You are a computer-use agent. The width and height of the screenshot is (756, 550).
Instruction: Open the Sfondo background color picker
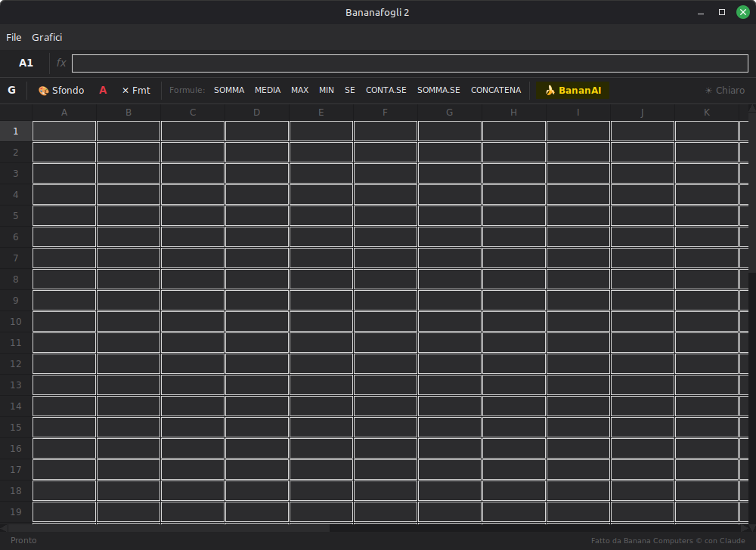pos(61,90)
